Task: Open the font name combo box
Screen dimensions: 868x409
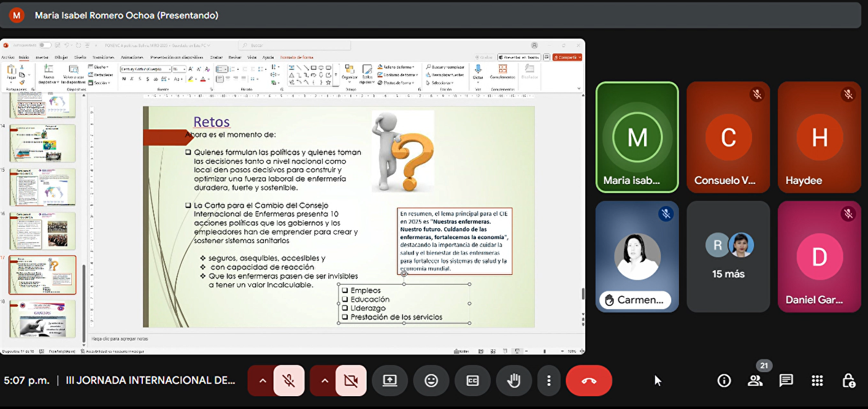Action: 145,69
